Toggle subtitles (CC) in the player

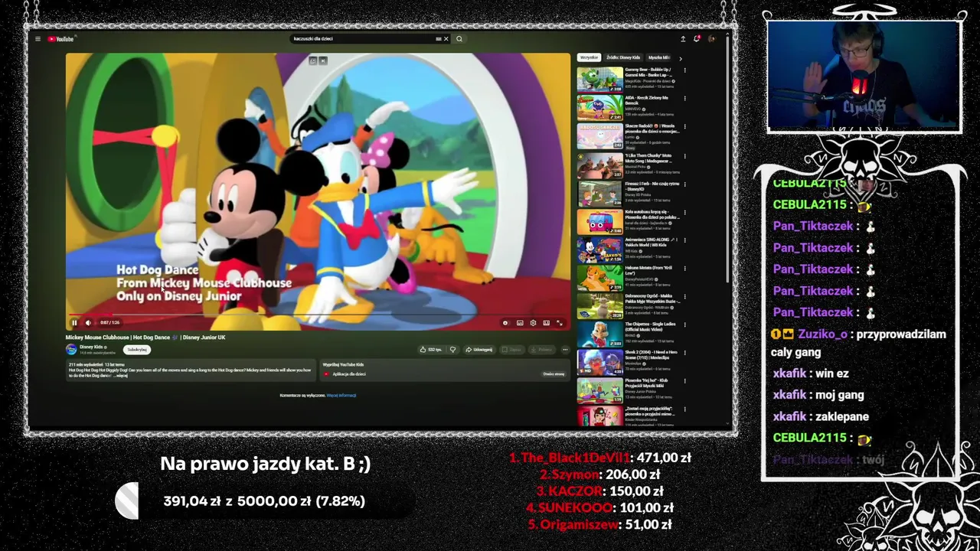[x=520, y=323]
